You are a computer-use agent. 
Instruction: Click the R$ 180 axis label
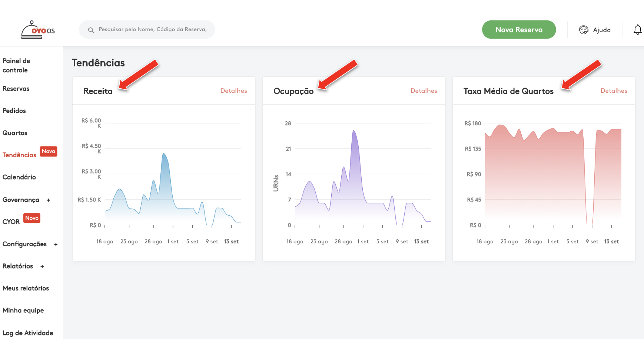473,124
